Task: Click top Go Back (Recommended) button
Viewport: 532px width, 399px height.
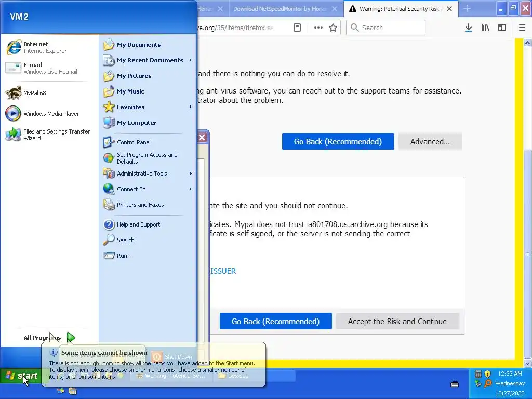Action: [x=338, y=141]
